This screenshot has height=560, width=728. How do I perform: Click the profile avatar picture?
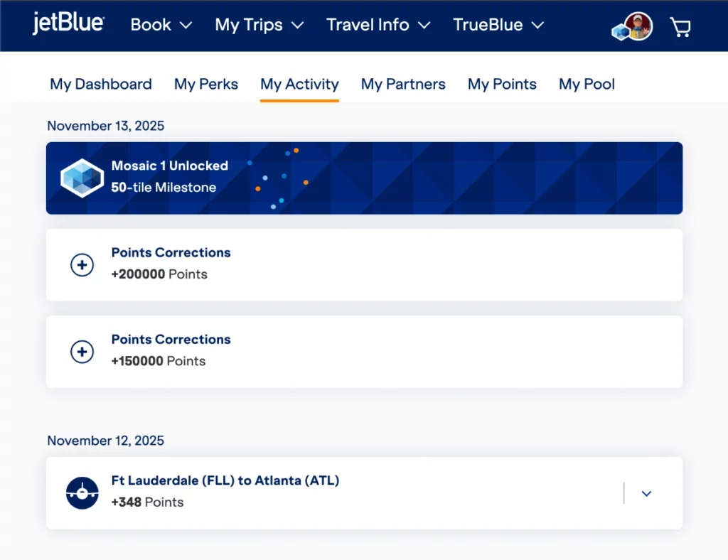[x=641, y=26]
